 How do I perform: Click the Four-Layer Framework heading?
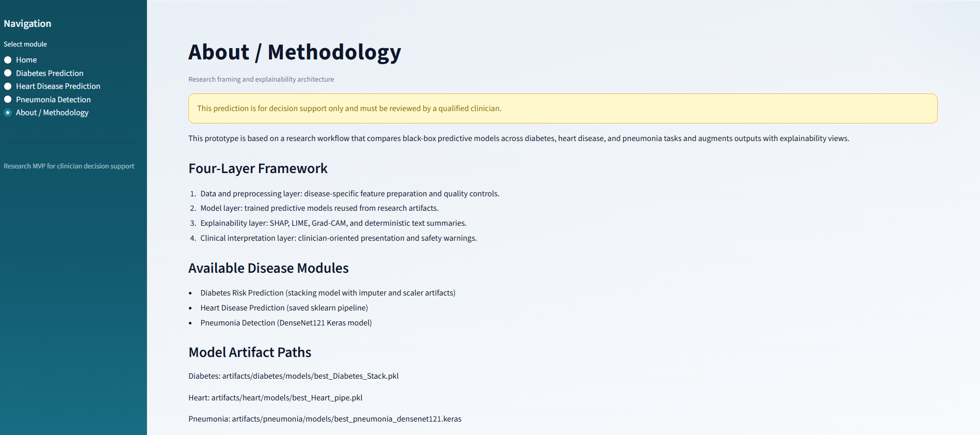[x=258, y=169]
